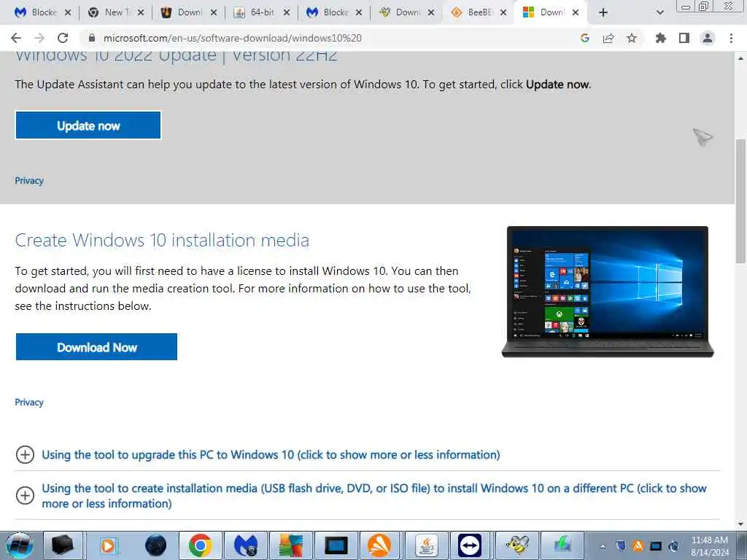This screenshot has height=560, width=747.
Task: Open the Chrome three-dot menu
Action: 731,38
